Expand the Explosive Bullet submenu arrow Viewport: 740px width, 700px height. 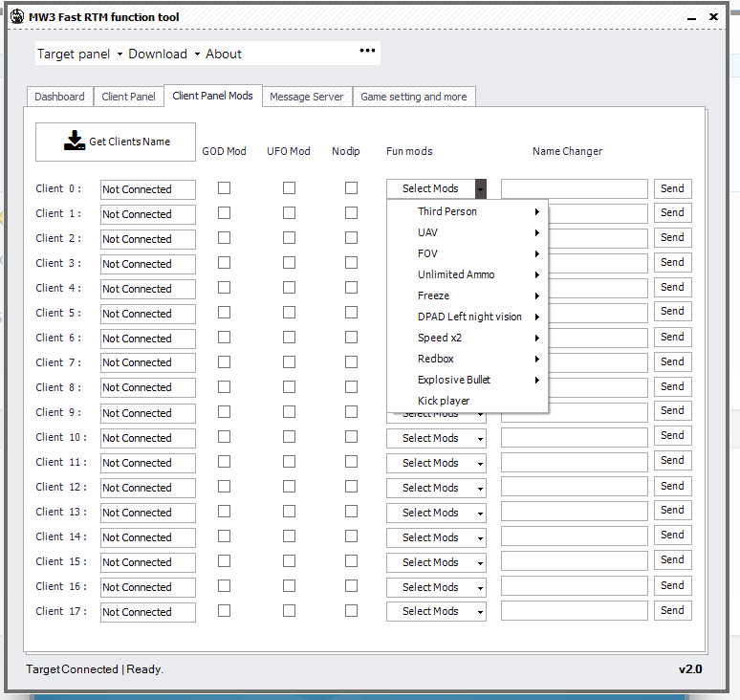coord(537,380)
